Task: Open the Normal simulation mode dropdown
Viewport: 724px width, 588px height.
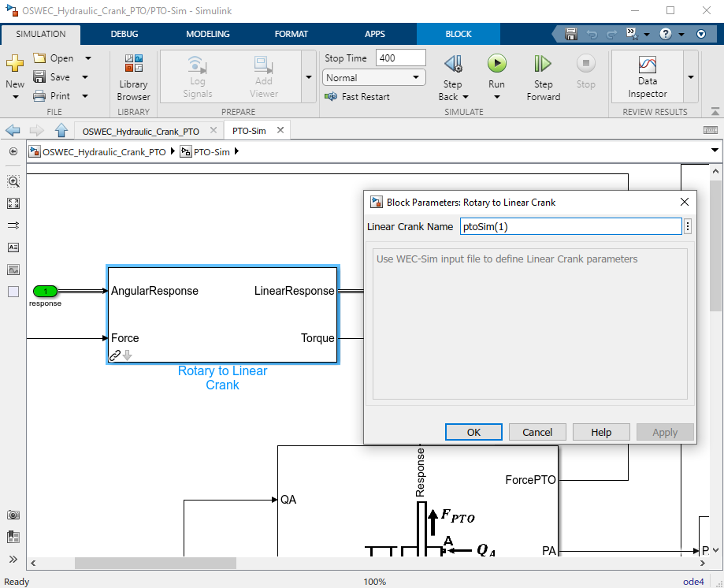Action: (x=373, y=77)
